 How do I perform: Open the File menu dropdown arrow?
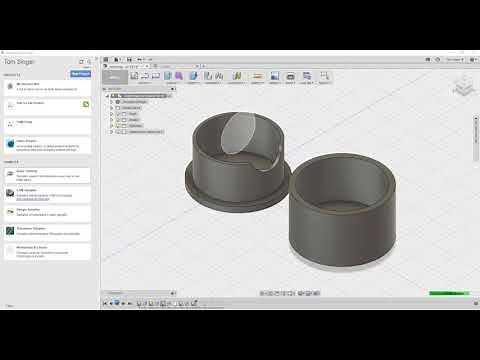point(120,60)
